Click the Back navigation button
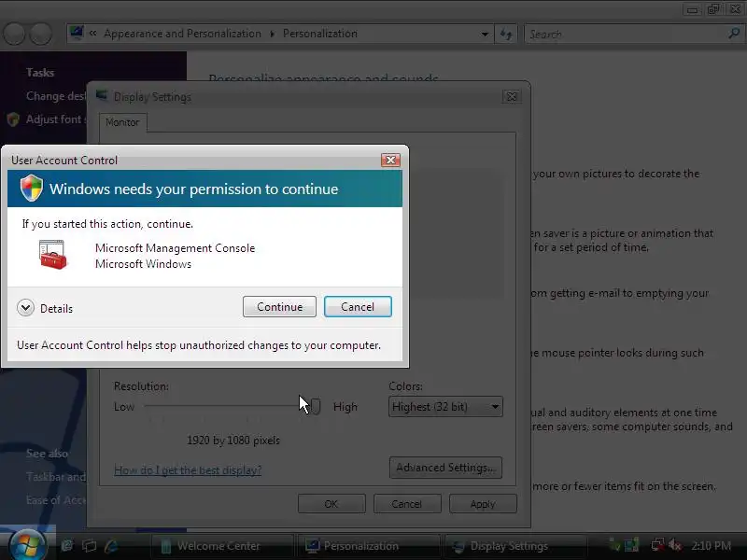Viewport: 747px width, 560px height. [x=14, y=34]
